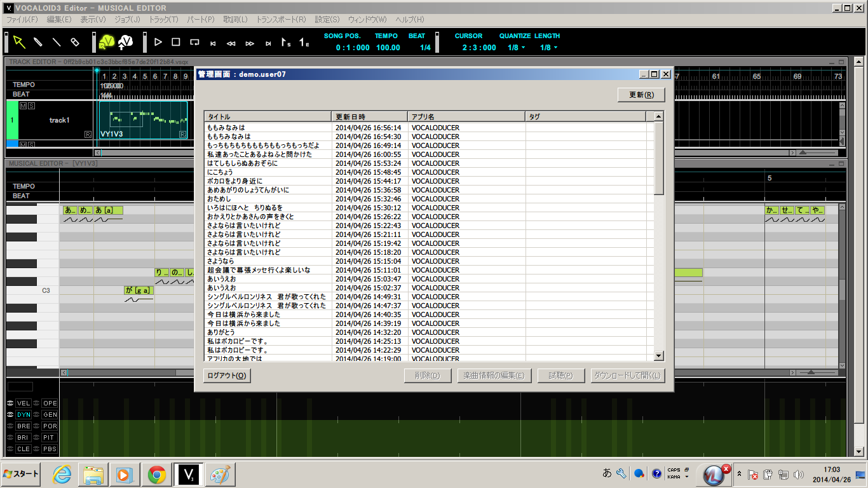The image size is (868, 488).
Task: Click the ダウンロードして開く(L) button
Action: click(x=628, y=376)
